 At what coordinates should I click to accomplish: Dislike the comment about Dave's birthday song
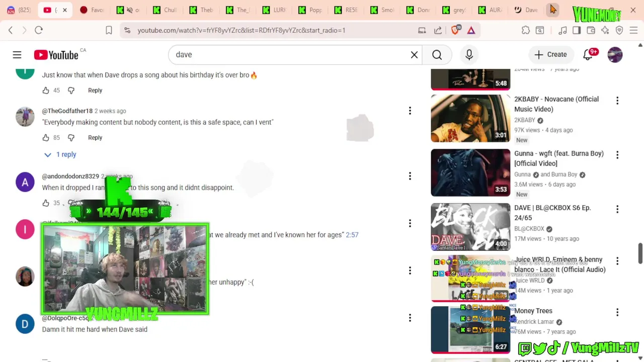[71, 90]
